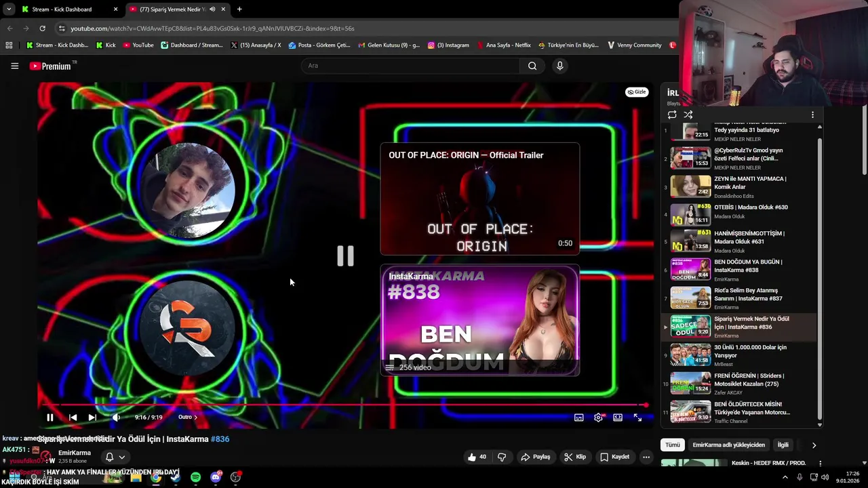
Task: Open player settings gear icon
Action: pyautogui.click(x=598, y=418)
